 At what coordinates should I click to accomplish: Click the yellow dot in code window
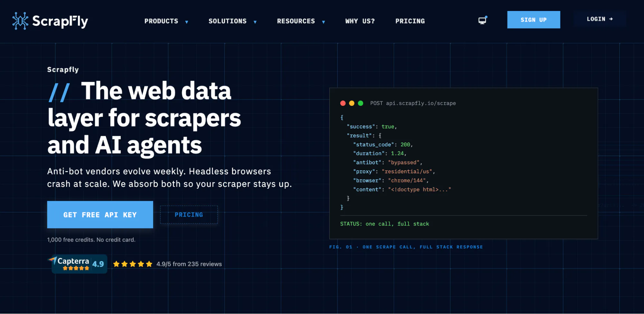[x=352, y=103]
